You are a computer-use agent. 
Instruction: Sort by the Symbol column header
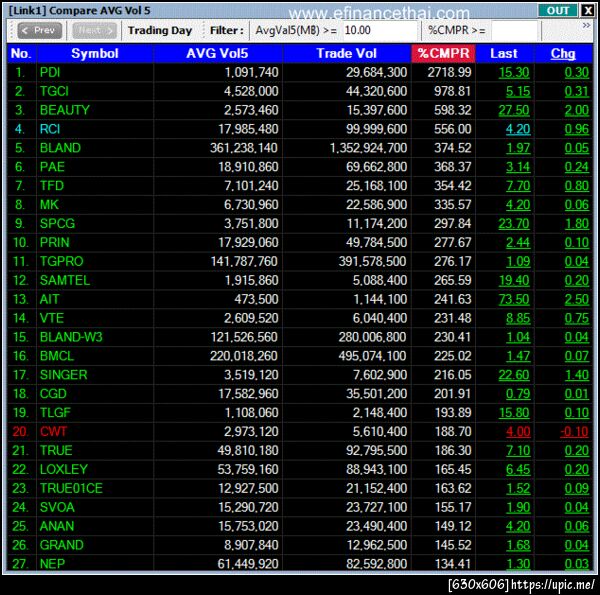[x=95, y=54]
